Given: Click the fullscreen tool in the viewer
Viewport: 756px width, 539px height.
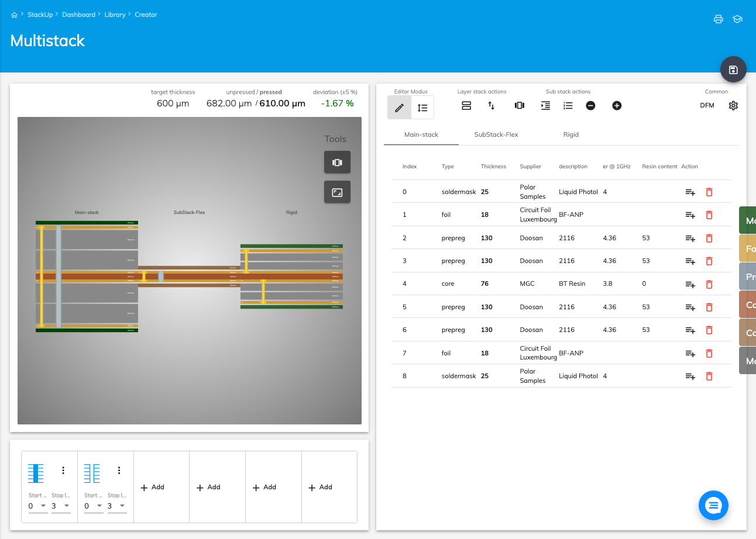Looking at the screenshot, I should pos(337,192).
